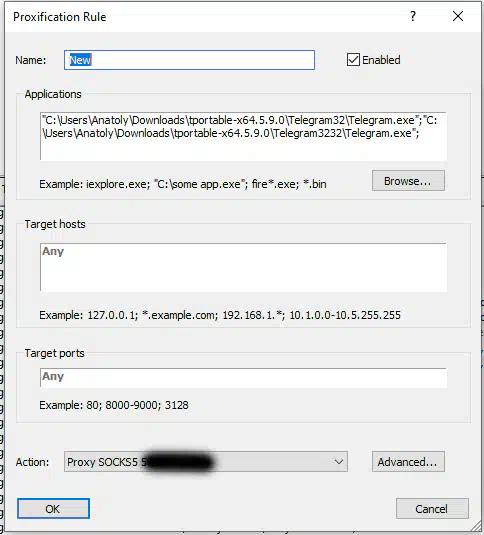Click the Action: label
Viewport: 484px width, 535px height.
point(32,462)
